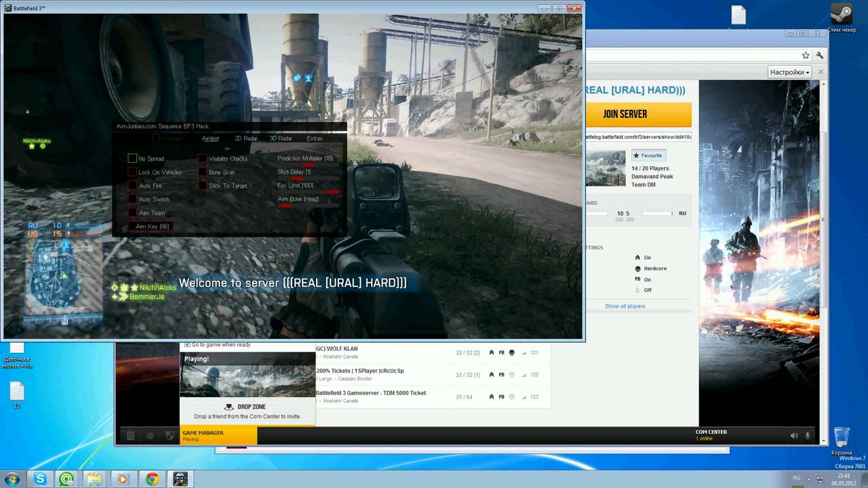This screenshot has height=488, width=868.
Task: Open Mail.ru Agent taskbar icon
Action: (66, 479)
